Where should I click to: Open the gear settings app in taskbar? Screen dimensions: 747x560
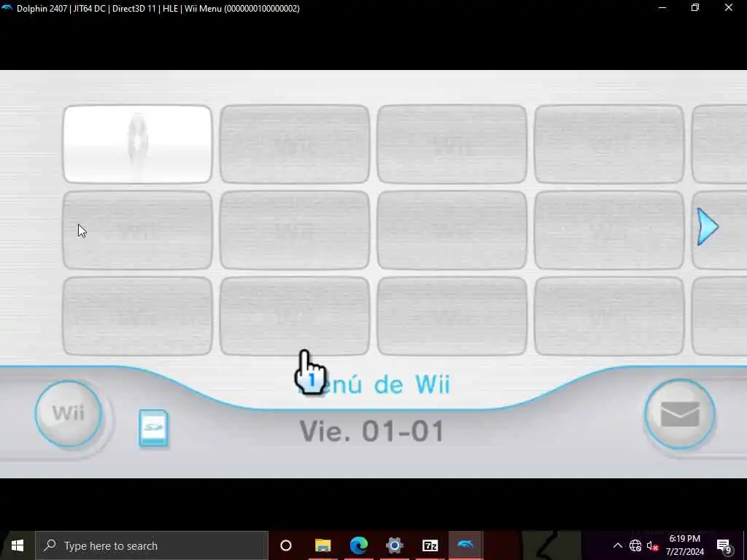coord(395,545)
